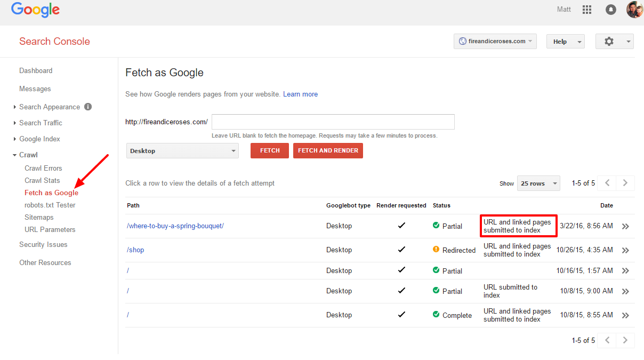Expand the Google Index menu section
644x360 pixels.
tap(39, 139)
